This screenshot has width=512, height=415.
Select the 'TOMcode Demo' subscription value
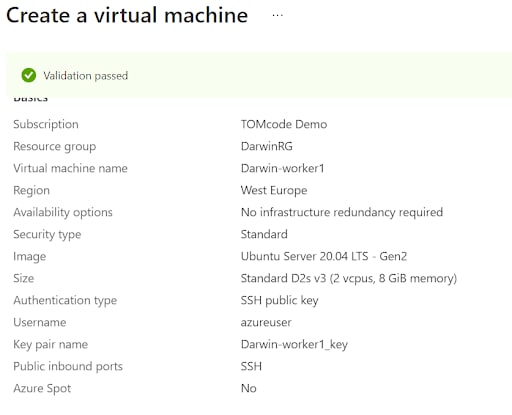(x=284, y=124)
